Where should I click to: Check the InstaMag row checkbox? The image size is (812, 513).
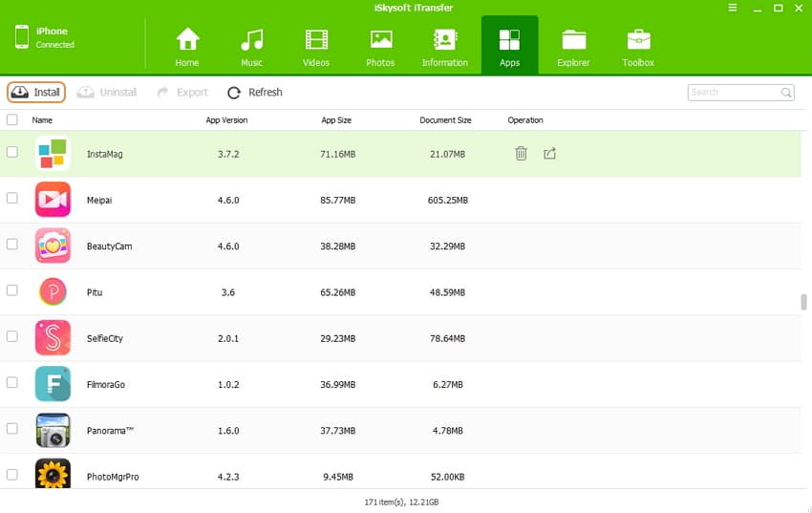click(11, 152)
